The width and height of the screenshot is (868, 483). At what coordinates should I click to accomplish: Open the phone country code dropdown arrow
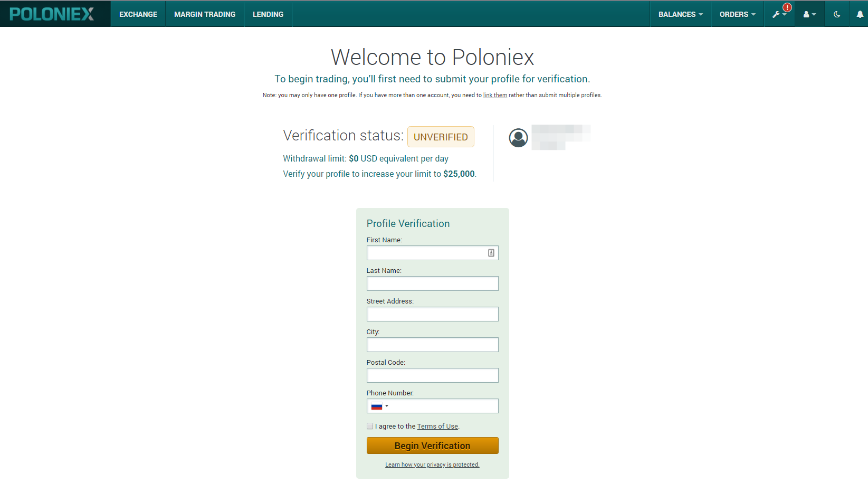coord(387,406)
